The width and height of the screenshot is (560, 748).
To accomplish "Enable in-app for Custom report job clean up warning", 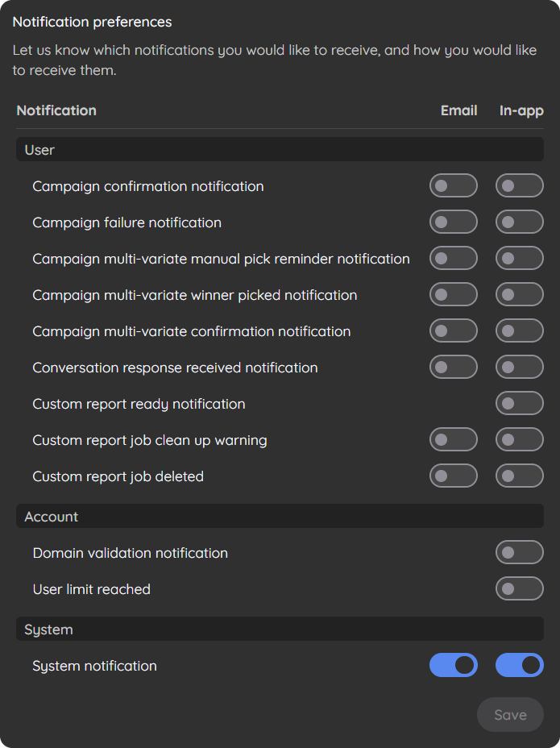I will [520, 439].
